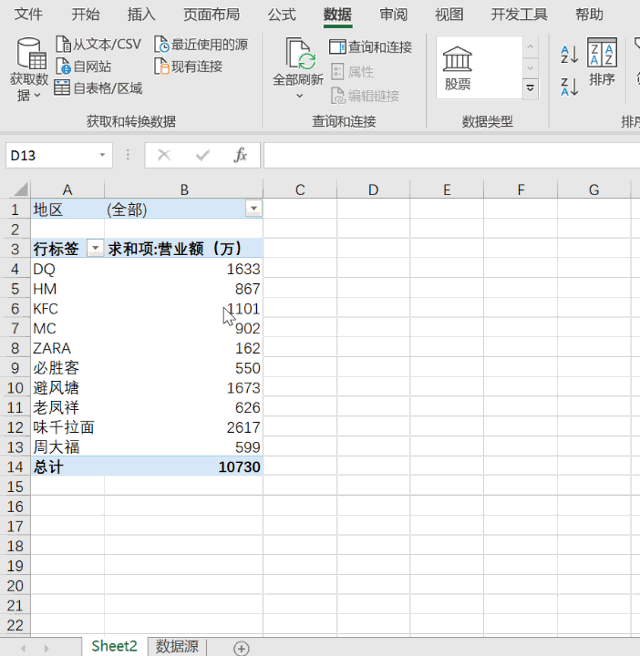Click the 周大福 cell

(67, 447)
